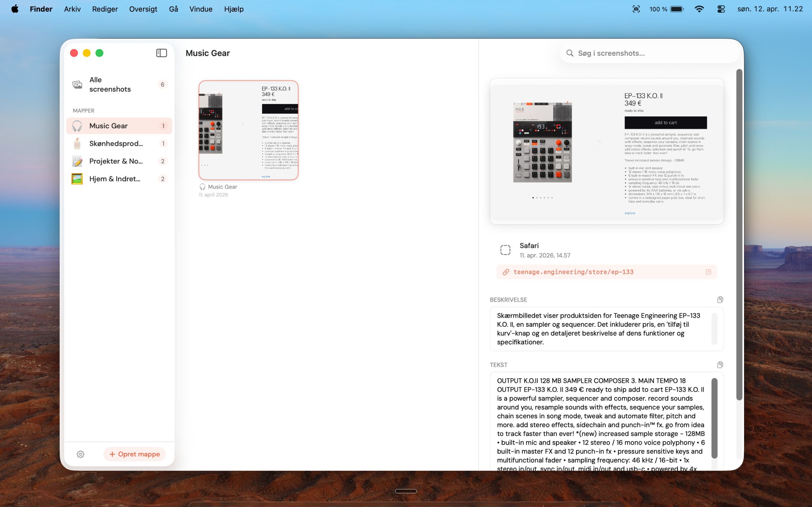Image resolution: width=812 pixels, height=507 pixels.
Task: Click Opret mappe button
Action: [x=134, y=454]
